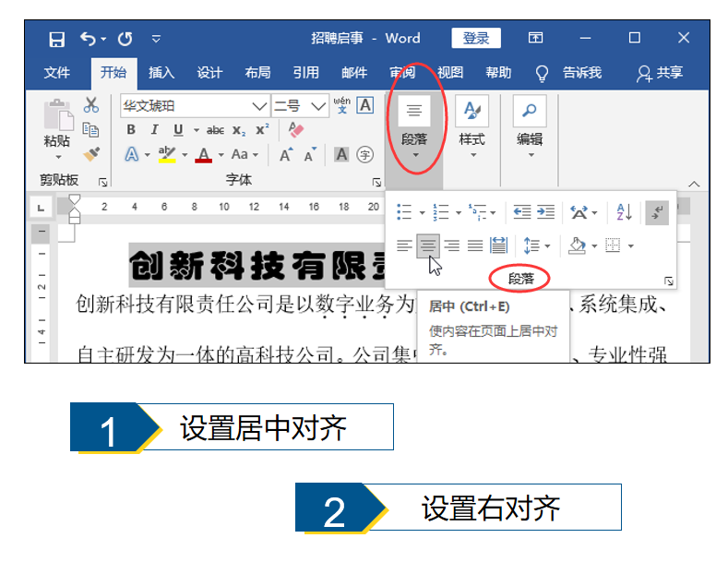Apply the yellow text highlight color
Viewport: 728px width, 562px height.
pos(167,154)
